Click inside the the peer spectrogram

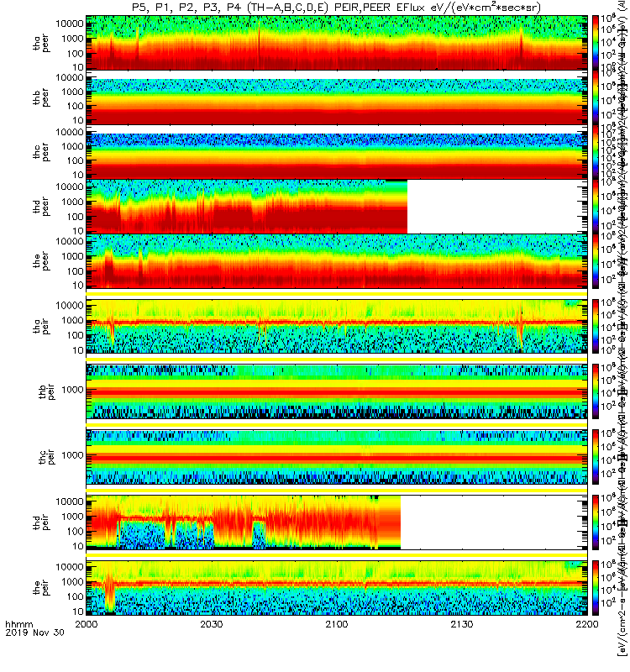click(337, 260)
